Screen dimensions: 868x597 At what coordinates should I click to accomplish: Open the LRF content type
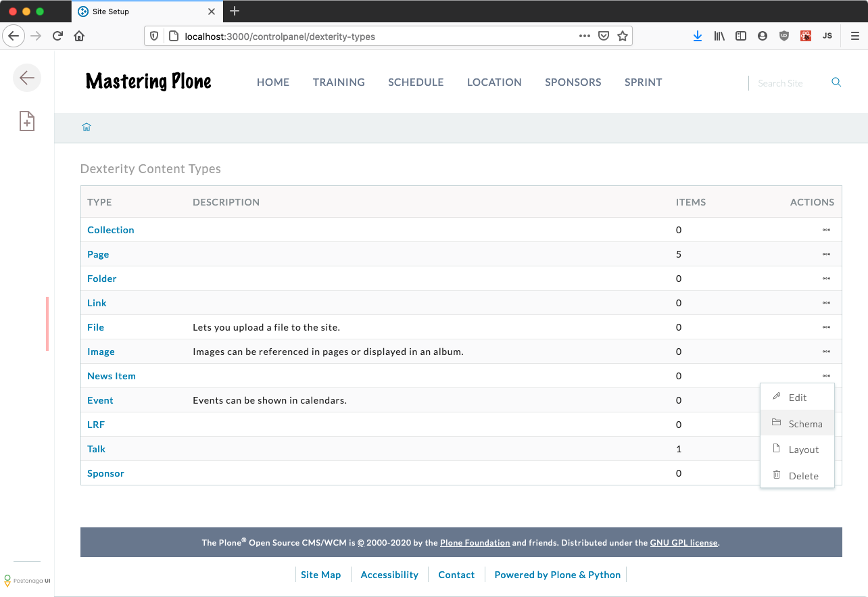[96, 425]
